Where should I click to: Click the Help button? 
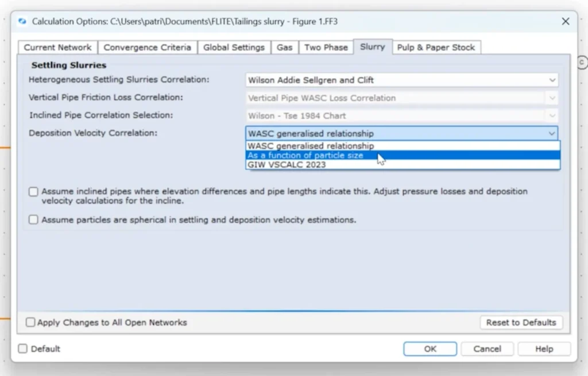[544, 349]
